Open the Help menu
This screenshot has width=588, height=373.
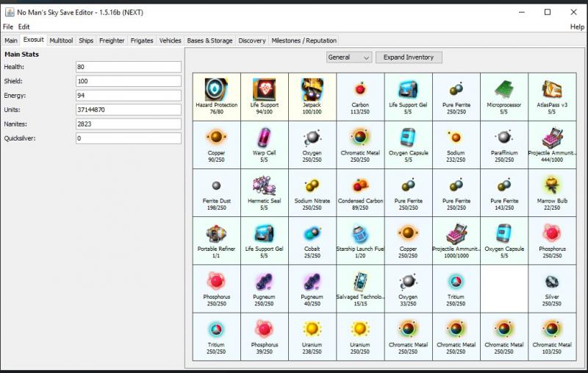577,26
